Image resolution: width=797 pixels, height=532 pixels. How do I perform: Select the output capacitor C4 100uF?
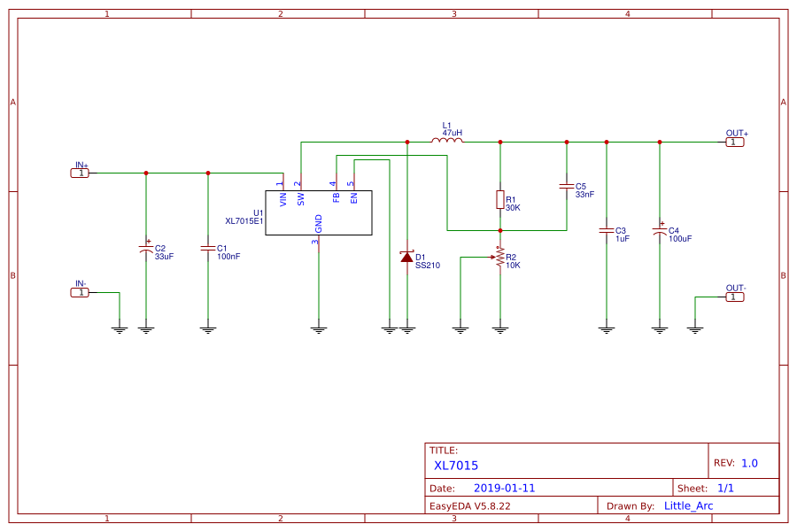pos(658,232)
